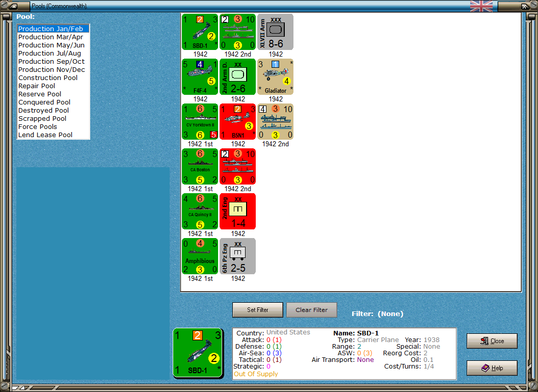Click the 'Filter: (None)' label
Image resolution: width=538 pixels, height=392 pixels.
pos(378,313)
